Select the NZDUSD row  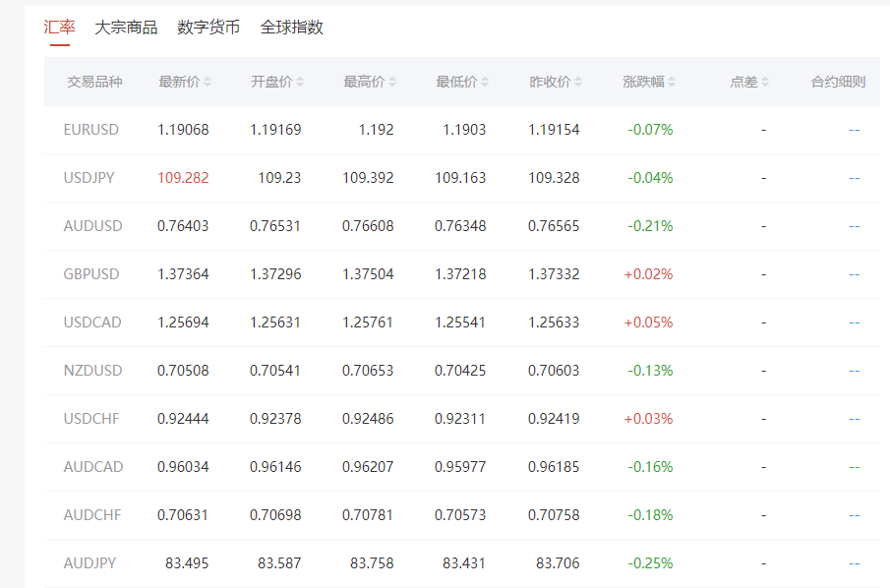point(92,371)
